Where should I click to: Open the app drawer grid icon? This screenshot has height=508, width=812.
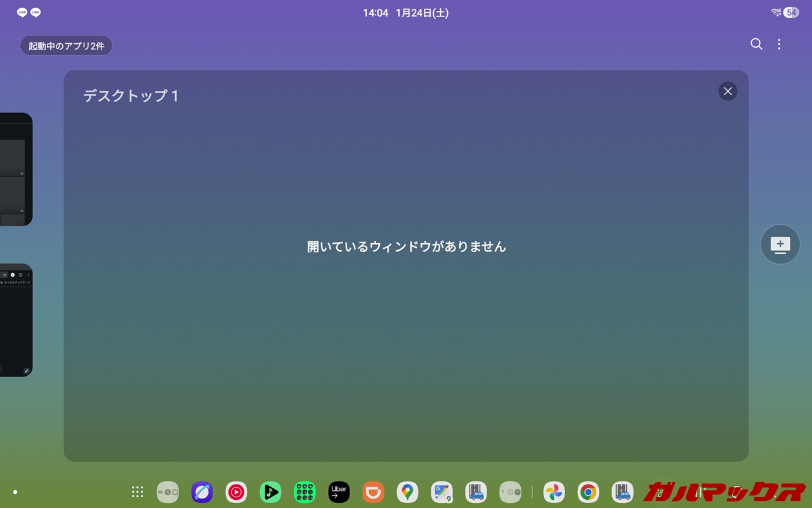tap(137, 492)
